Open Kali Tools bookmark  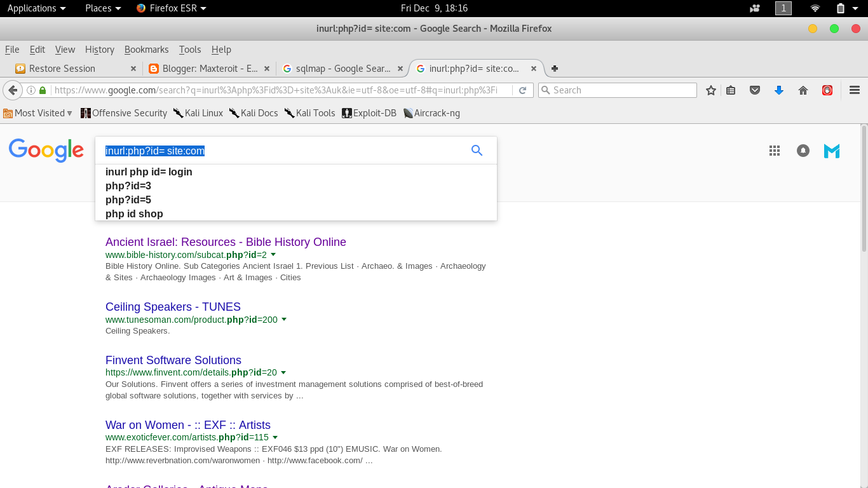310,113
